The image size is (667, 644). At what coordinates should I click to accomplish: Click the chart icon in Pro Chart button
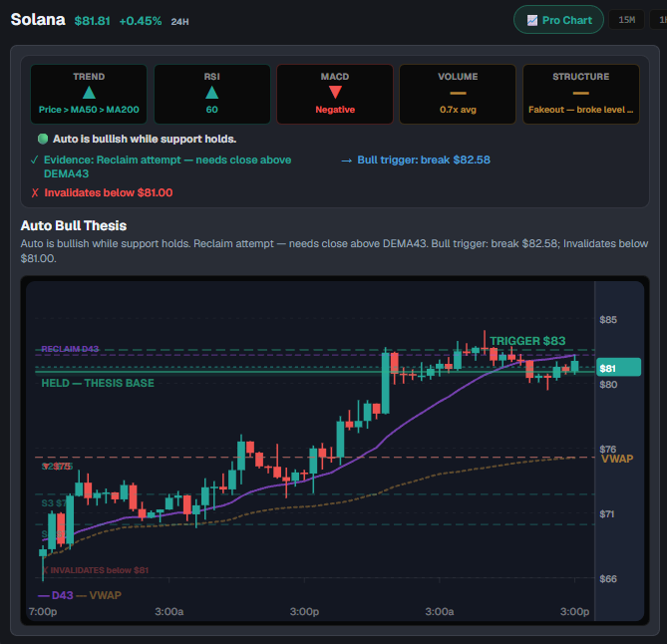(531, 20)
